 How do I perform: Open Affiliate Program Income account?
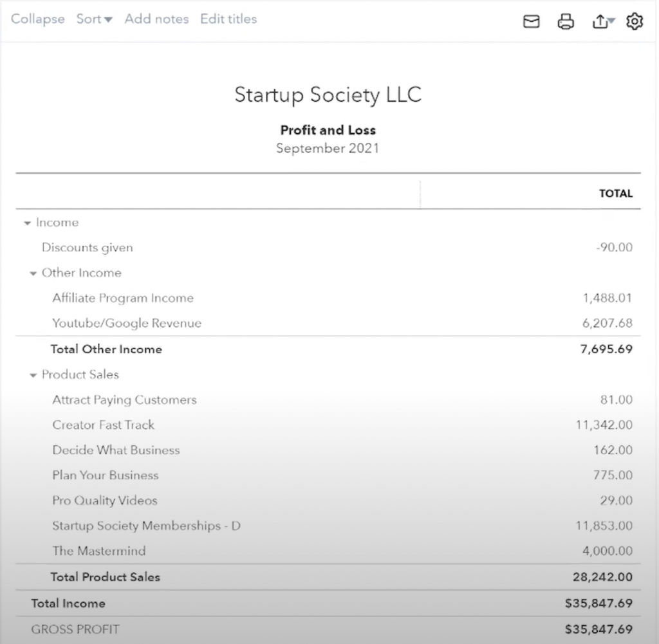coord(123,298)
